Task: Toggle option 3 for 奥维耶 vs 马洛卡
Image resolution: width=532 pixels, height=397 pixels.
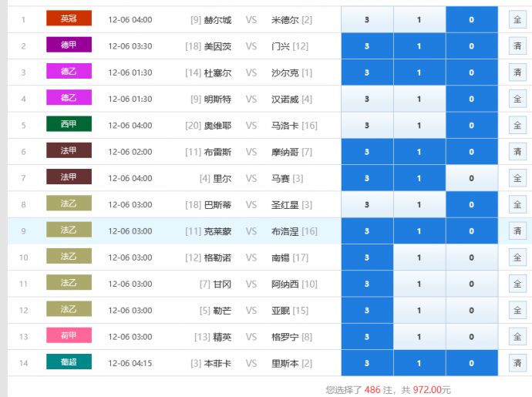Action: [x=367, y=126]
